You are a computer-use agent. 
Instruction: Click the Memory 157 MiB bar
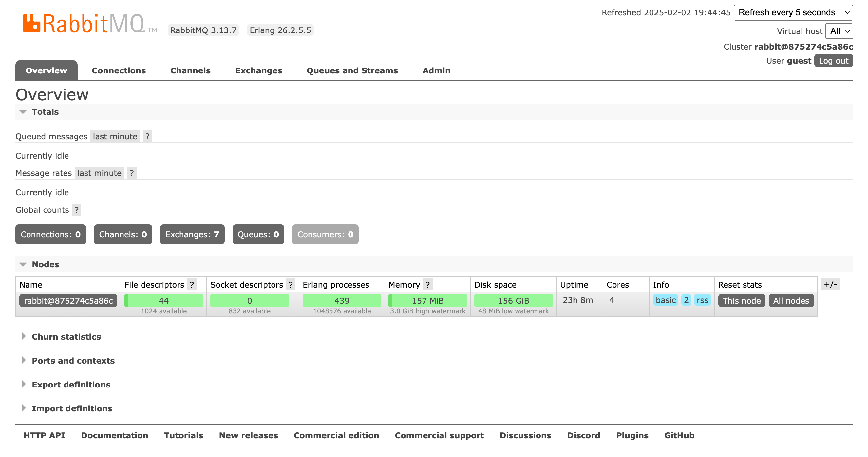(427, 301)
